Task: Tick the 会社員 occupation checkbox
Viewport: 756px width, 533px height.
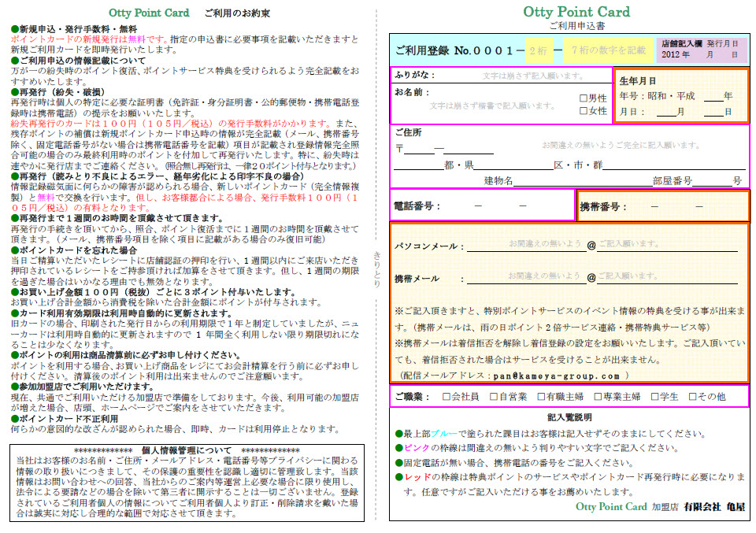Action: pos(447,397)
